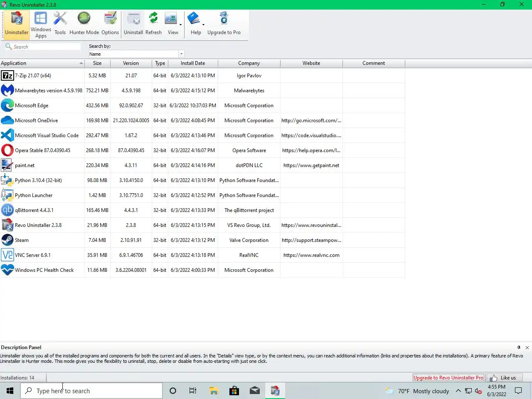The height and width of the screenshot is (399, 532).
Task: Open Windows Apps in the toolbar
Action: tap(41, 25)
